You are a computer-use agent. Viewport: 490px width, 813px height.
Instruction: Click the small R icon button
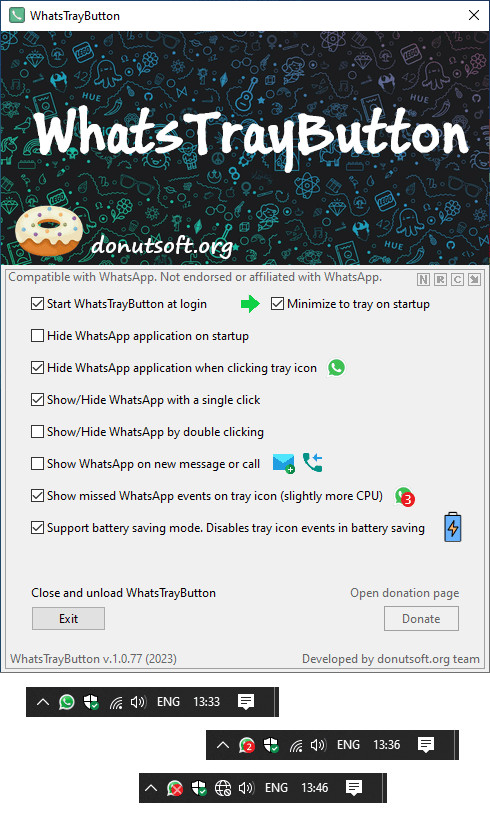click(x=440, y=279)
